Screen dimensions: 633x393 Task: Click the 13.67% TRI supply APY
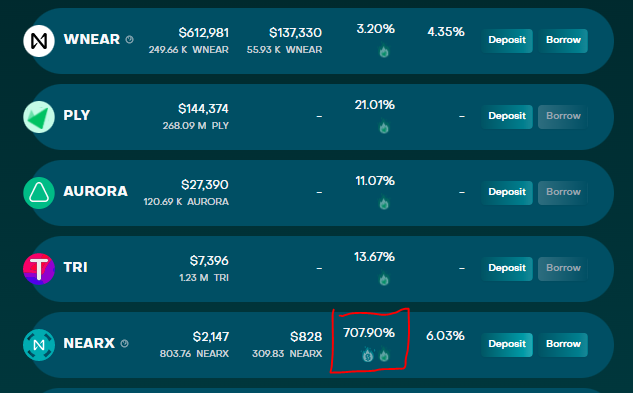tap(374, 257)
